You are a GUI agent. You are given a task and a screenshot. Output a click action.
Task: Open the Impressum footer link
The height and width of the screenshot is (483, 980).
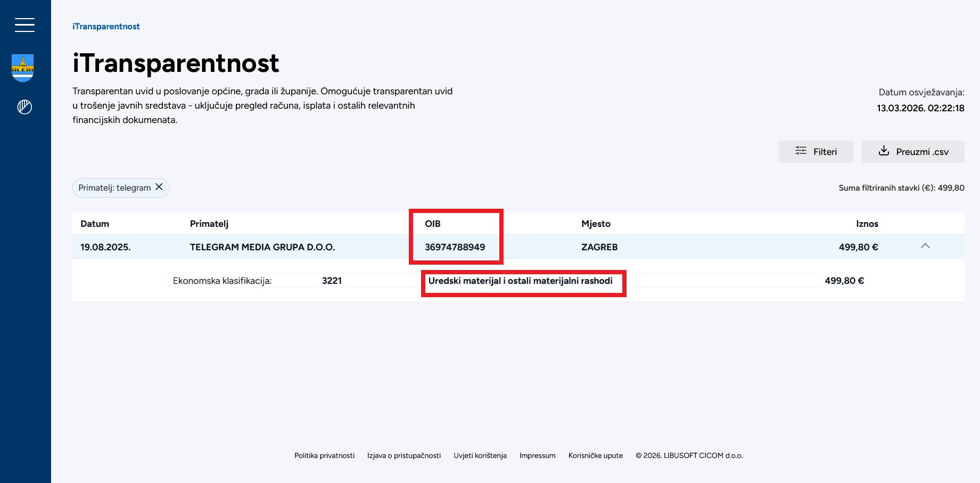(x=537, y=455)
